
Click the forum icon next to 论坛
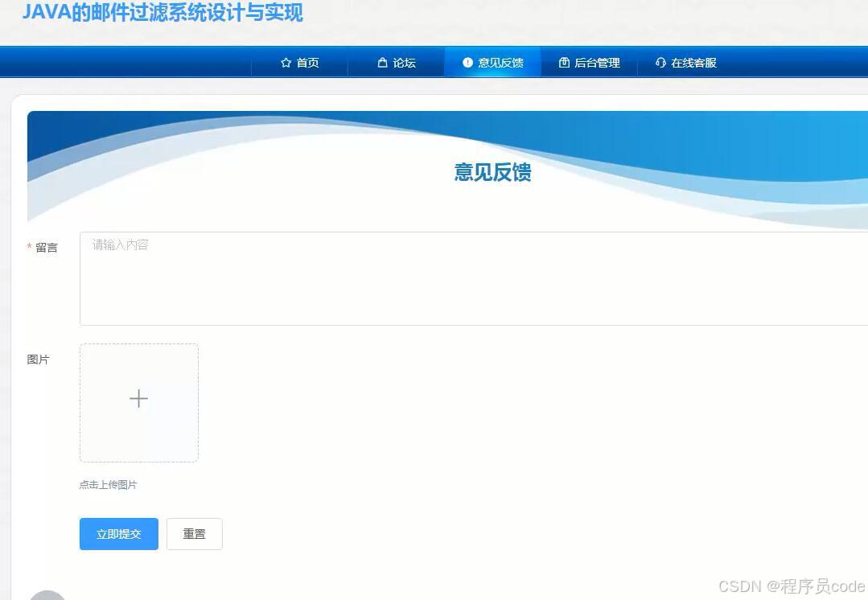[385, 63]
